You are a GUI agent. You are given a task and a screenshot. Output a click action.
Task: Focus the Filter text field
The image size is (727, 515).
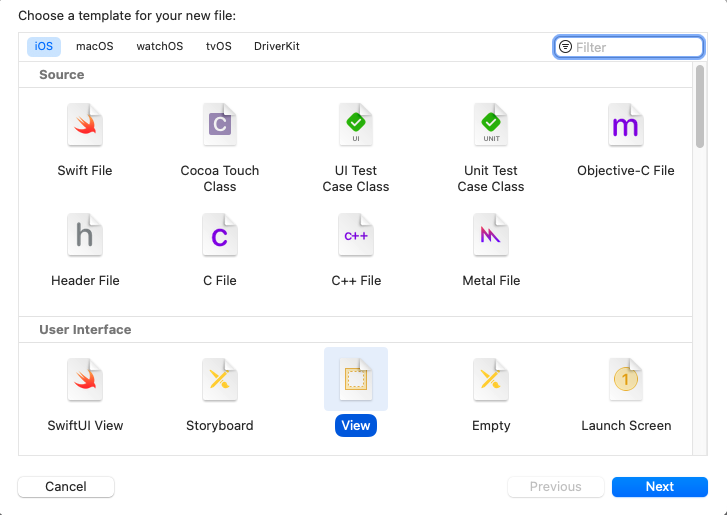click(x=629, y=47)
